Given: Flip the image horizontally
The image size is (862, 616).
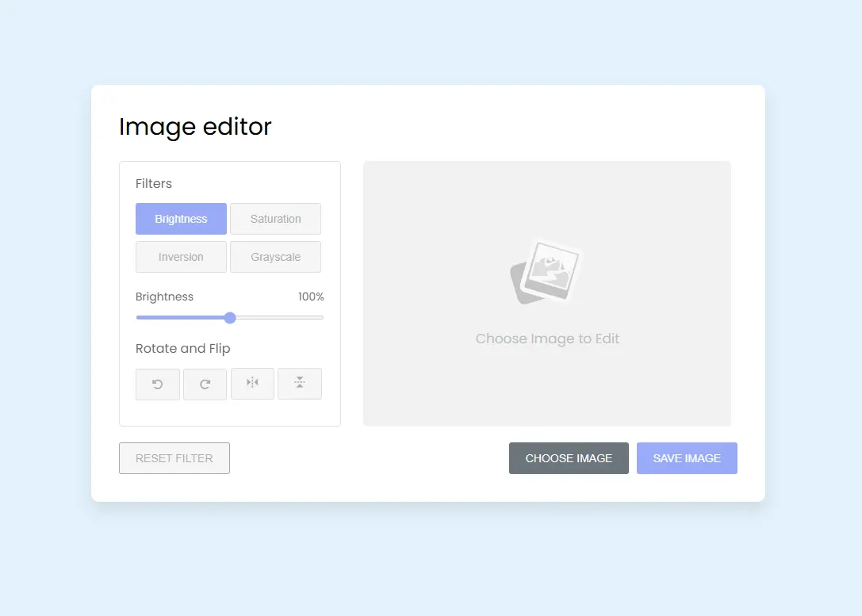Looking at the screenshot, I should (x=252, y=384).
